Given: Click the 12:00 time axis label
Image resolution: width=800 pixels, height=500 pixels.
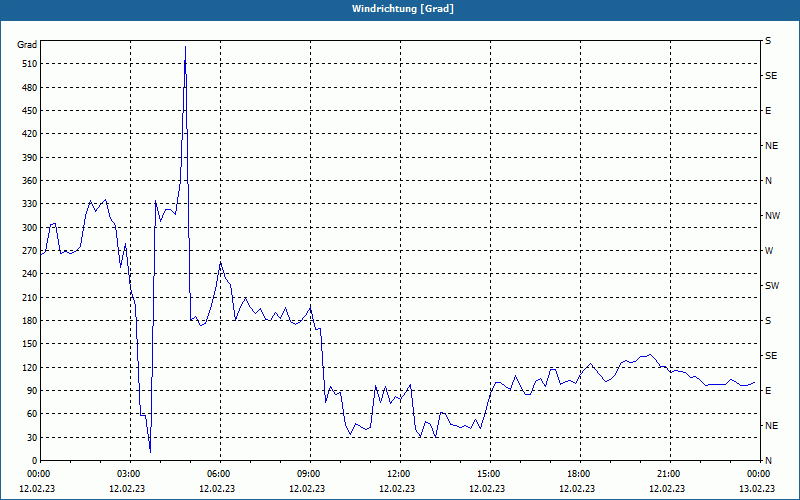Looking at the screenshot, I should (x=397, y=474).
